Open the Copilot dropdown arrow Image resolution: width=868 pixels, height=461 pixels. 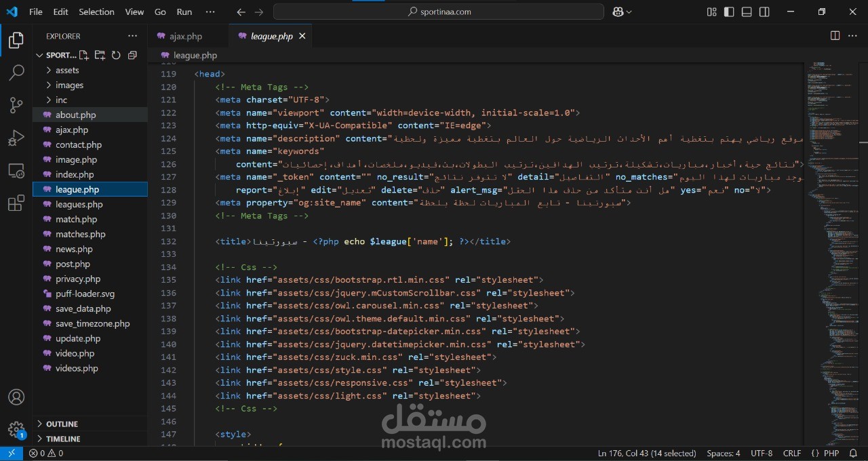pos(629,12)
